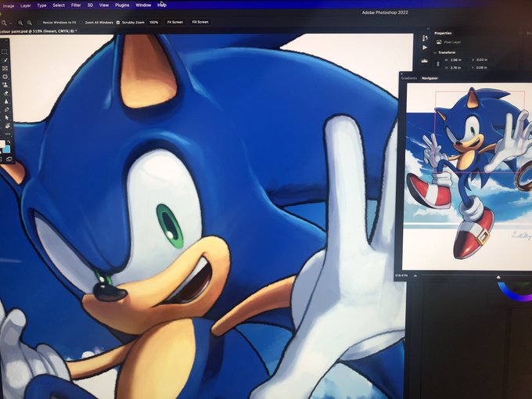Switch to the Navigator tab
Screen dimensions: 532x399
[x=430, y=78]
